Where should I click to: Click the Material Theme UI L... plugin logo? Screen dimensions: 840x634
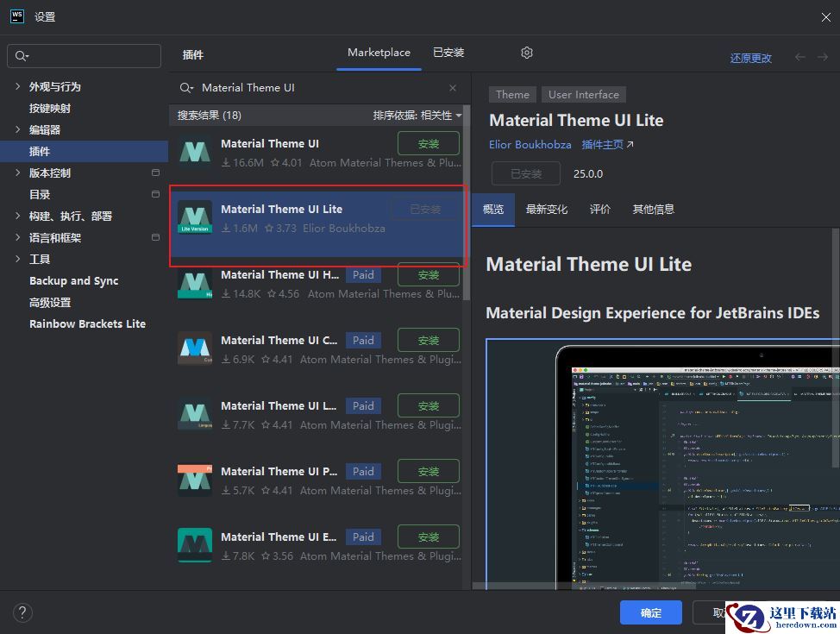(194, 414)
